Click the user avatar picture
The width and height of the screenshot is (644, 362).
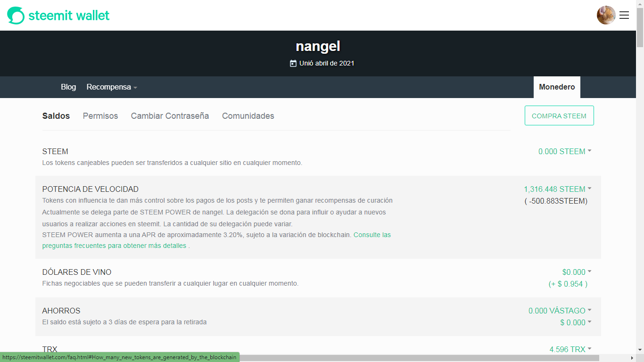606,15
